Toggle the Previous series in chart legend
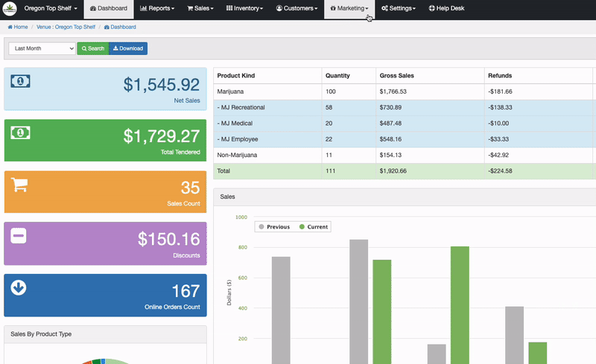Screen dimensions: 596x364 (274, 227)
